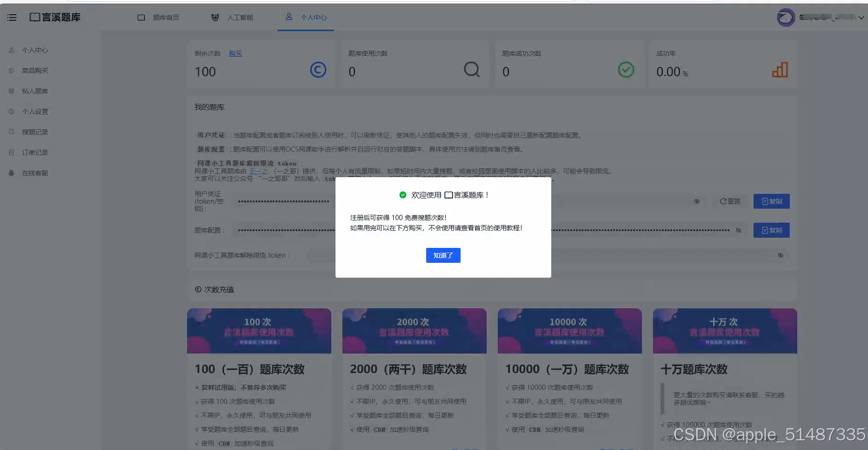This screenshot has height=450, width=868.
Task: Open the 题库首页 tab
Action: (159, 18)
